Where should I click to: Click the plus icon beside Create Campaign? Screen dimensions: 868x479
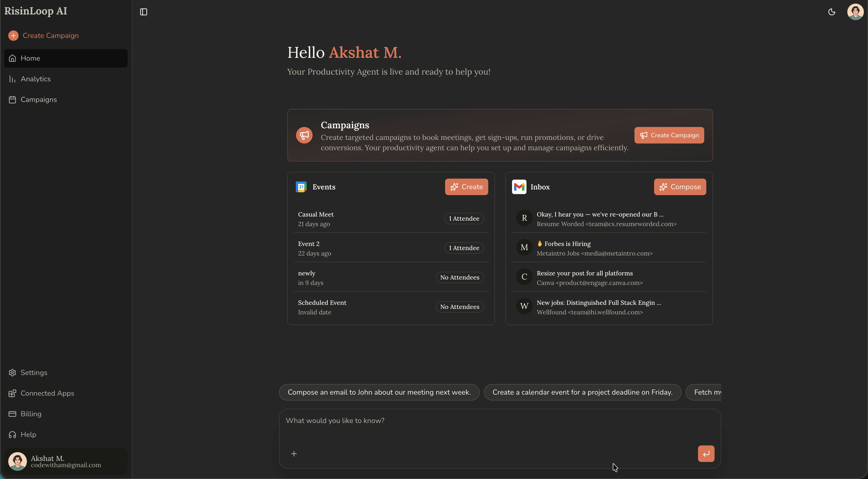[x=13, y=35]
